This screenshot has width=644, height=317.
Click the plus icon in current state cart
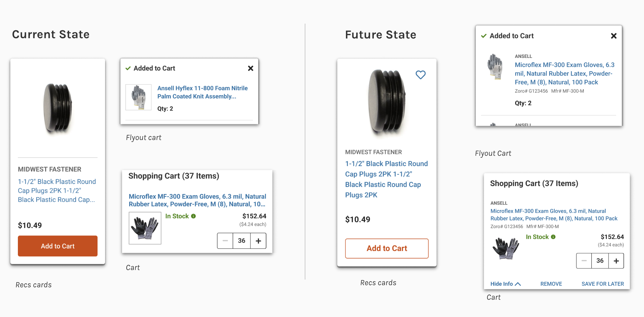point(258,241)
